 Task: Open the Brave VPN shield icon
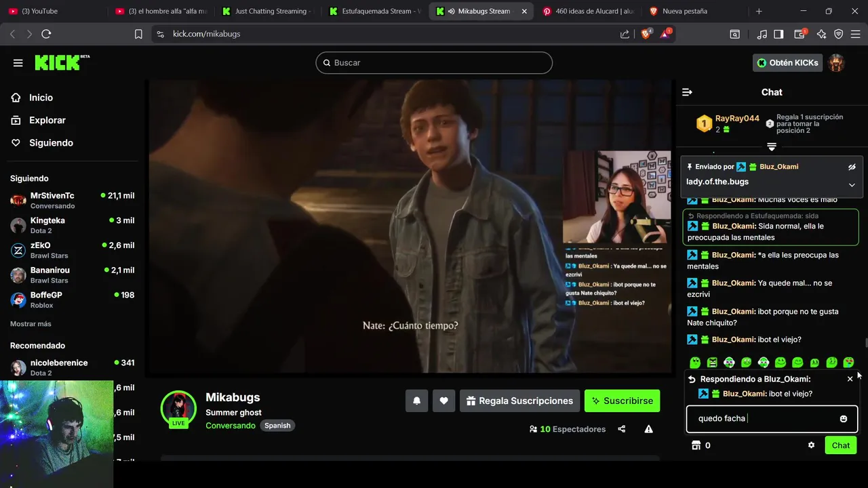click(839, 34)
